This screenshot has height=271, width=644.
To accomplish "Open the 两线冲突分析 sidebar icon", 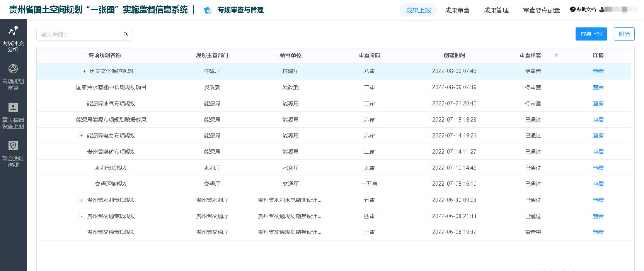I will (x=13, y=31).
